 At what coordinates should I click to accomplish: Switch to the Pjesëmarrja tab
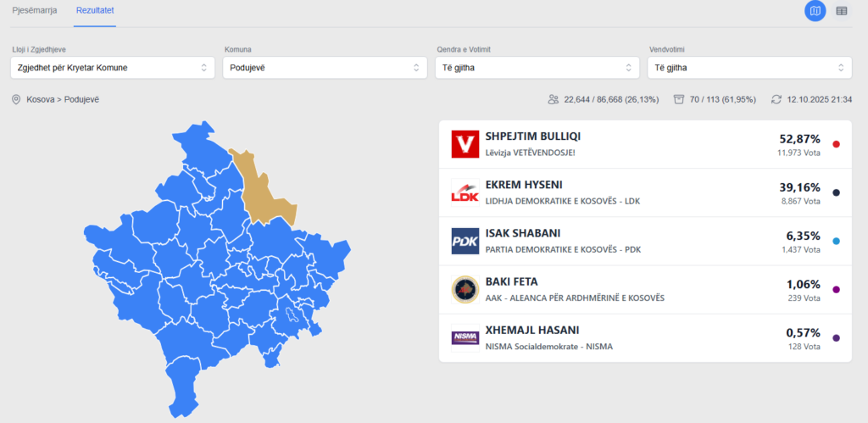35,11
